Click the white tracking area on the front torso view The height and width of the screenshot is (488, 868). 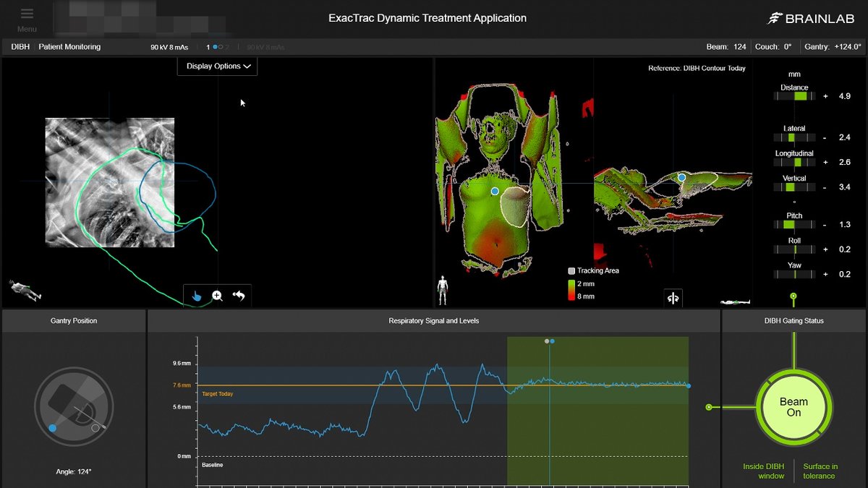coord(516,207)
